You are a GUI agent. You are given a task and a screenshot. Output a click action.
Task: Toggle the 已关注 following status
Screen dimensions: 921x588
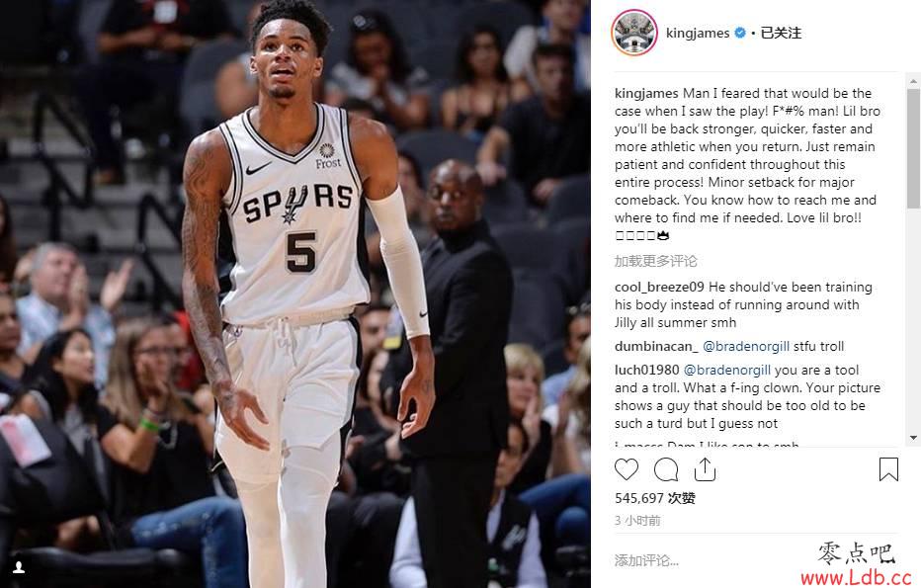(x=781, y=33)
